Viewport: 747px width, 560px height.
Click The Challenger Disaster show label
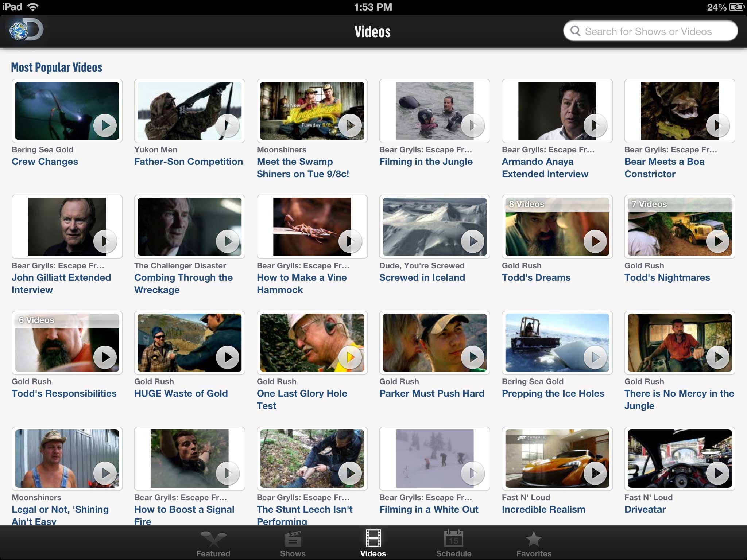[180, 265]
